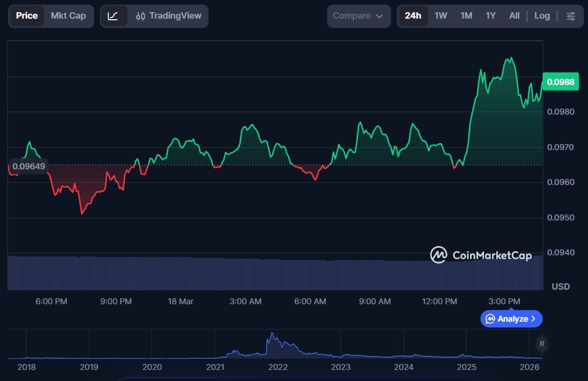Click 2022 on the history timeline
The width and height of the screenshot is (588, 381).
coord(278,367)
